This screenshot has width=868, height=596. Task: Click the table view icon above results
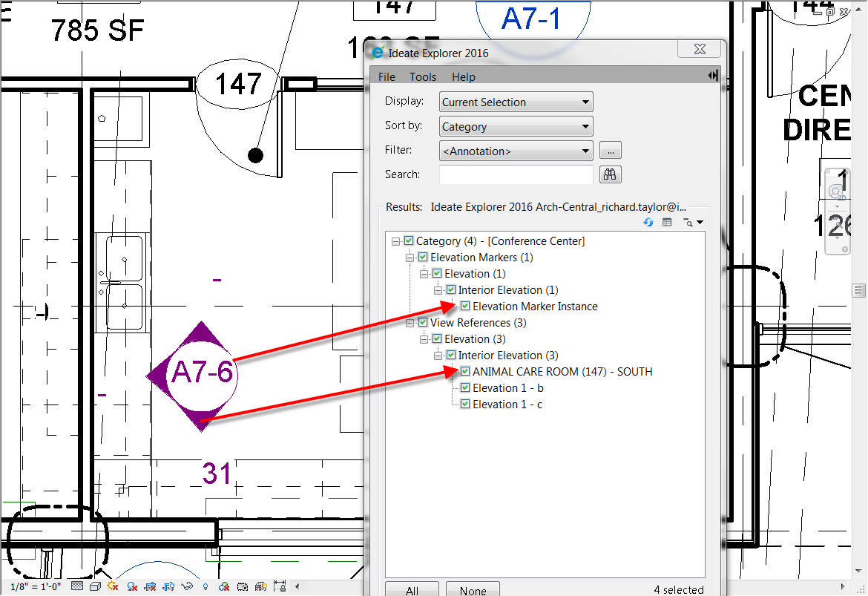click(667, 222)
